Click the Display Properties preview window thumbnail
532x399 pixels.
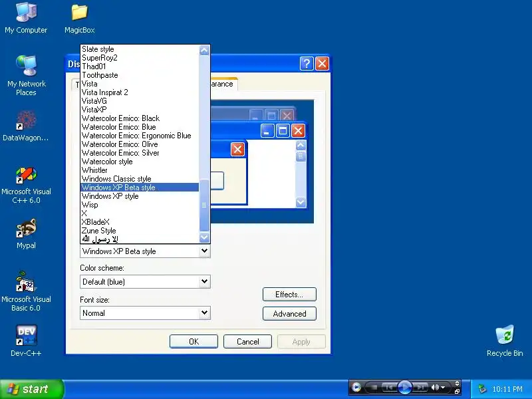click(x=262, y=162)
